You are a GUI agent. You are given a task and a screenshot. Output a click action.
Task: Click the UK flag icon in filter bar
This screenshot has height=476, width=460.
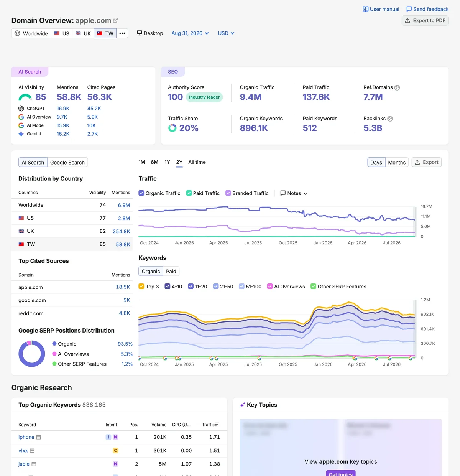(78, 33)
